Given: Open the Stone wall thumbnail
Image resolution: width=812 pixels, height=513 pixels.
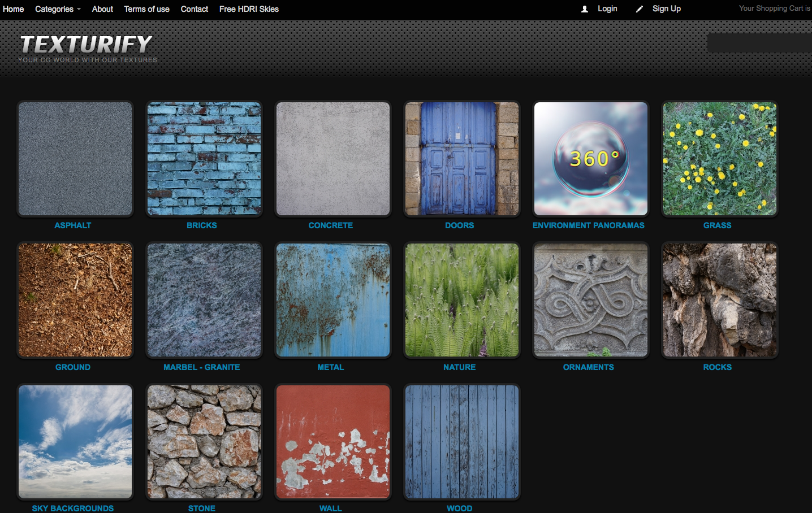Looking at the screenshot, I should (204, 442).
